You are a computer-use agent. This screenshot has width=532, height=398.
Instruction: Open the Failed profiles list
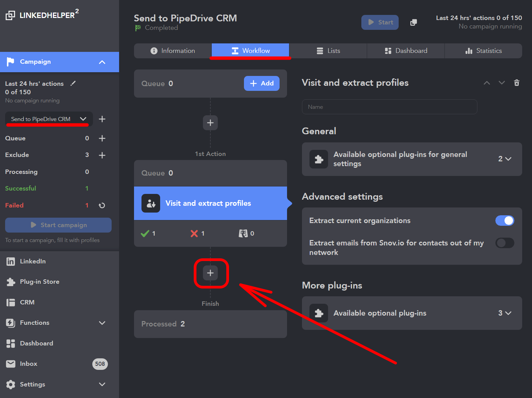pyautogui.click(x=47, y=205)
